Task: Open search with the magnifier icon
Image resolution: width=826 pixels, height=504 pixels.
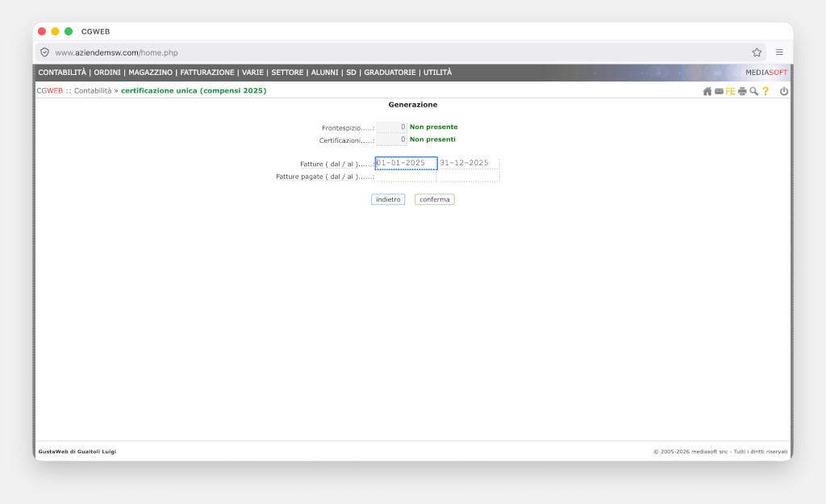Action: (x=753, y=91)
